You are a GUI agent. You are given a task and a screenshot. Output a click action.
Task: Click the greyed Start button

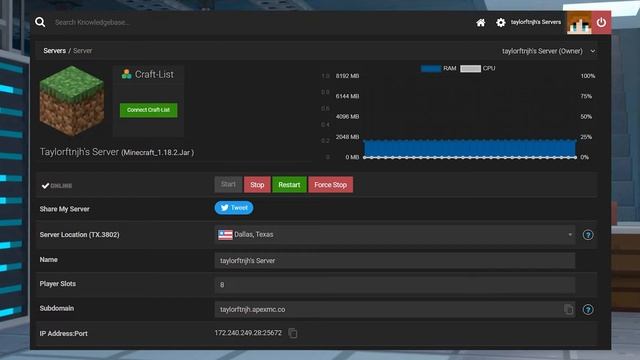[x=228, y=184]
